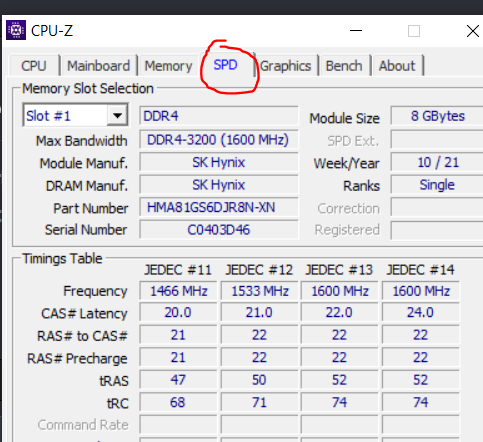Image resolution: width=483 pixels, height=442 pixels.
Task: Click the DDR4-3200 (1600 MHz) bandwidth value
Action: pyautogui.click(x=219, y=140)
